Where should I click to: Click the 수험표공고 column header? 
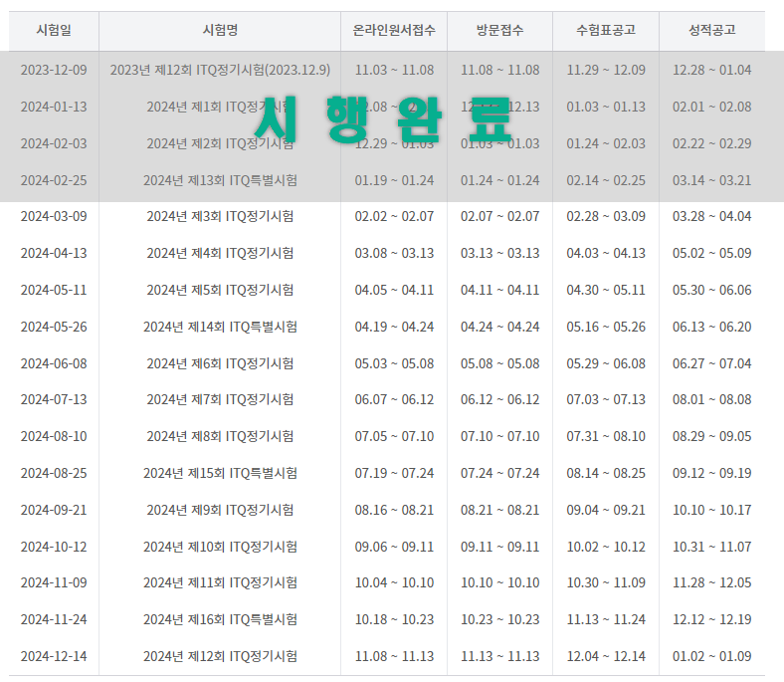606,31
